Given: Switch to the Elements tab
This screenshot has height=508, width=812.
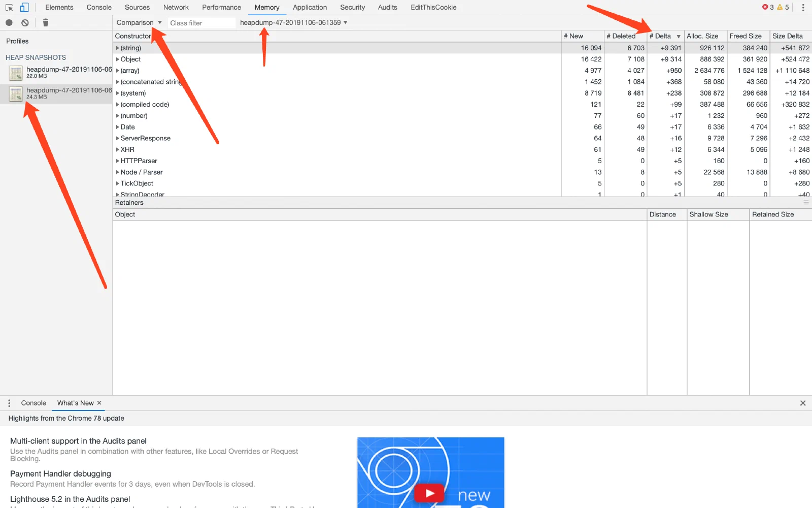Looking at the screenshot, I should pos(59,7).
